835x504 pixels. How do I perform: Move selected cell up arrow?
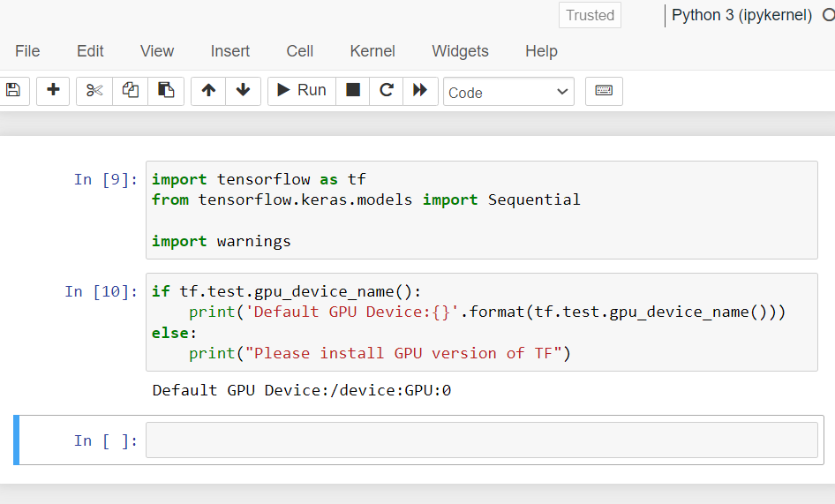coord(208,91)
